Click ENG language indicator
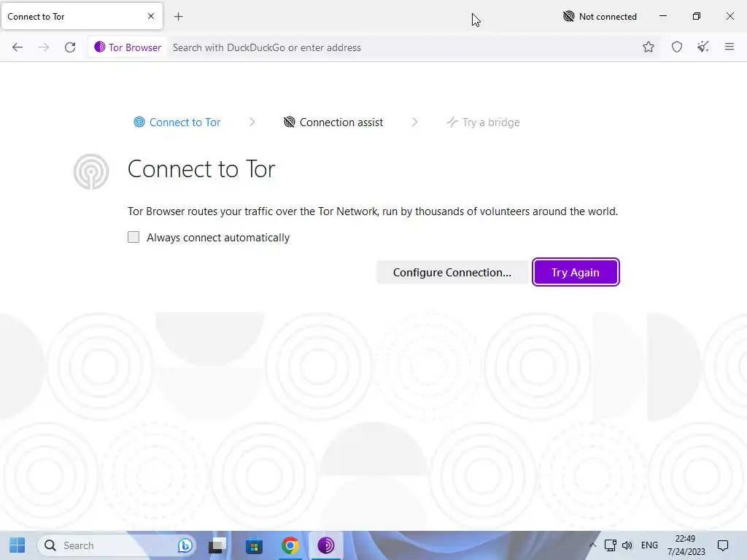The image size is (747, 560). point(649,545)
